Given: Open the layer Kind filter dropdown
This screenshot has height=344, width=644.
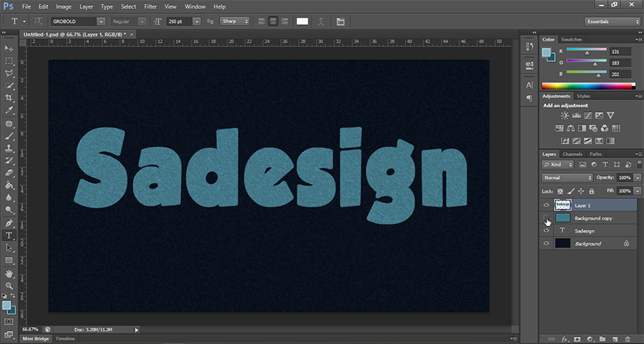Looking at the screenshot, I should tap(557, 164).
